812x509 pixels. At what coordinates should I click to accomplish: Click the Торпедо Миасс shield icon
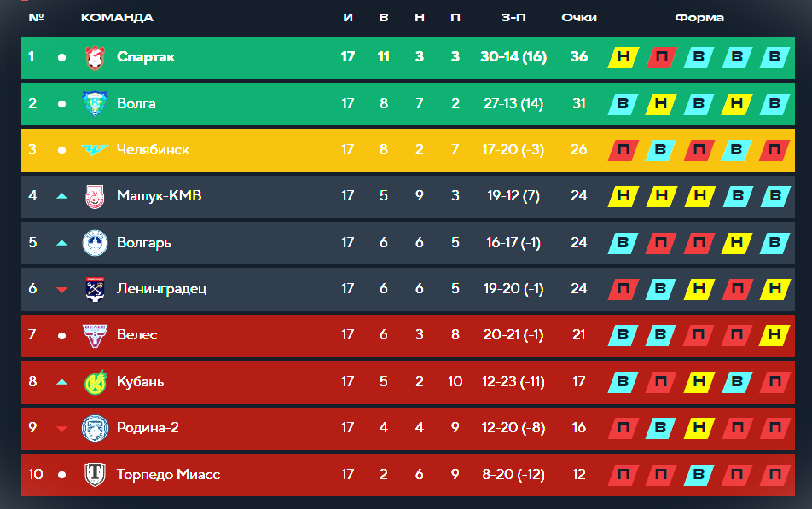(x=94, y=474)
